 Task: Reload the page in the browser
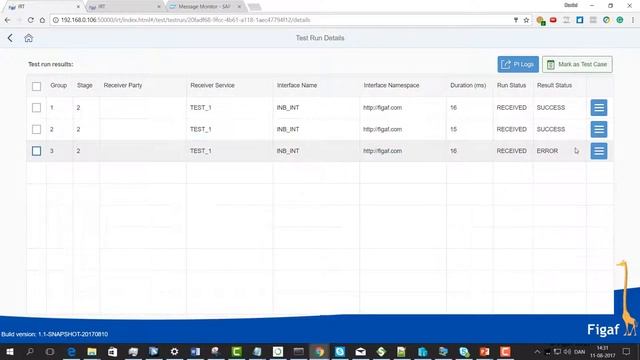pyautogui.click(x=31, y=20)
